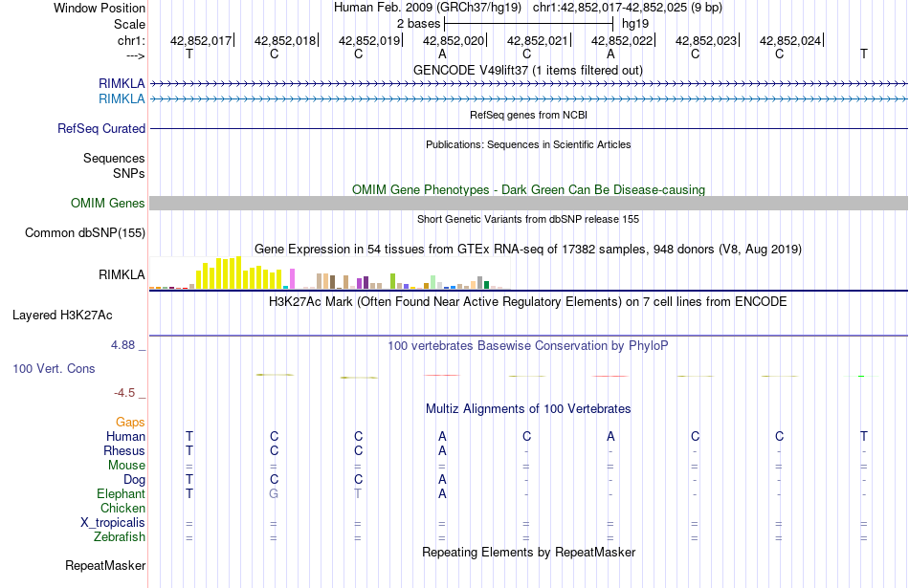Open Publications: Sequences in Scientific Articles title
Viewport: 909px width, 588px height.
528,144
